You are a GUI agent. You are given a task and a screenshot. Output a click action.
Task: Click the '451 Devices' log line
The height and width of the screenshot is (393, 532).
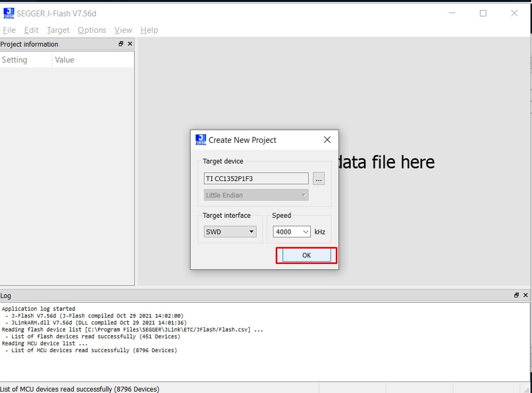pos(93,336)
